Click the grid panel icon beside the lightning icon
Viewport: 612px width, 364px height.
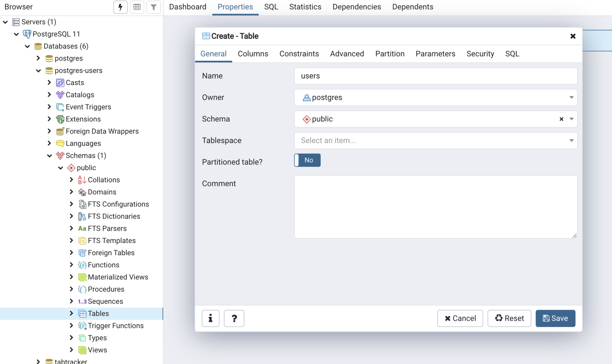[x=137, y=7]
